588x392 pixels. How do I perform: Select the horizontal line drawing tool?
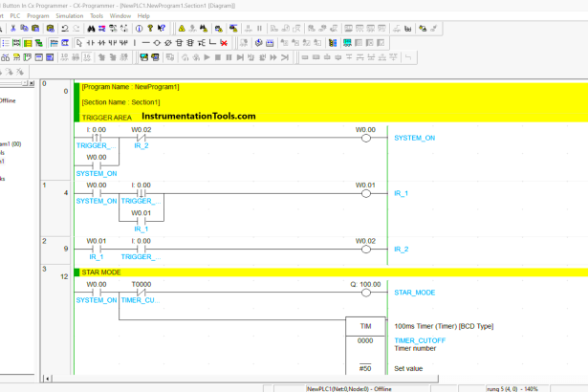coord(145,43)
